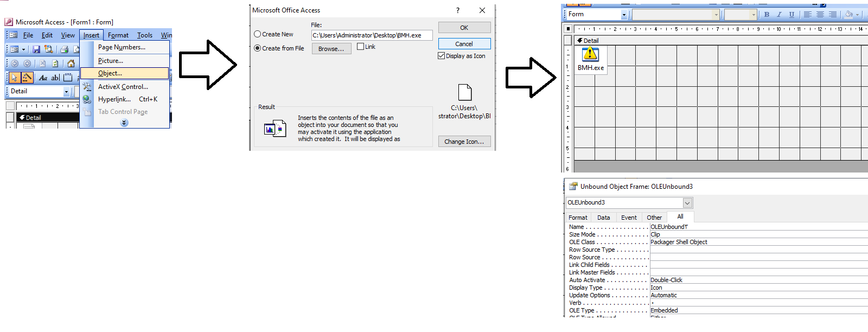The image size is (868, 332).
Task: Click the Center alignment icon
Action: coord(820,15)
